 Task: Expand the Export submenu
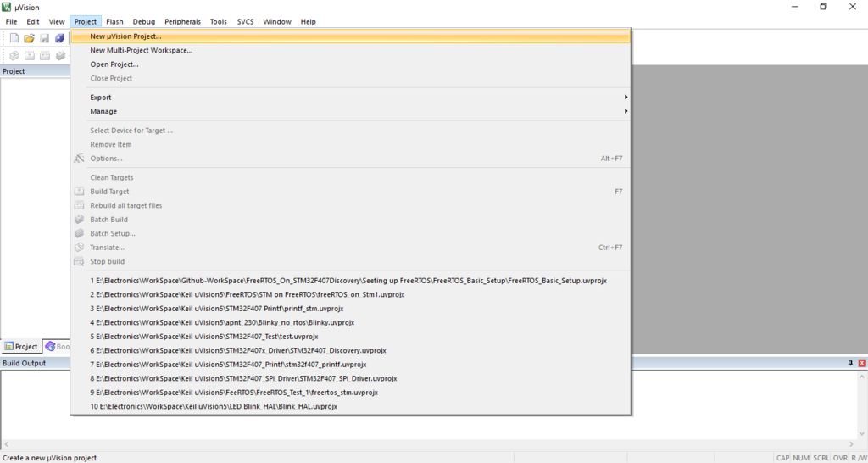(350, 98)
